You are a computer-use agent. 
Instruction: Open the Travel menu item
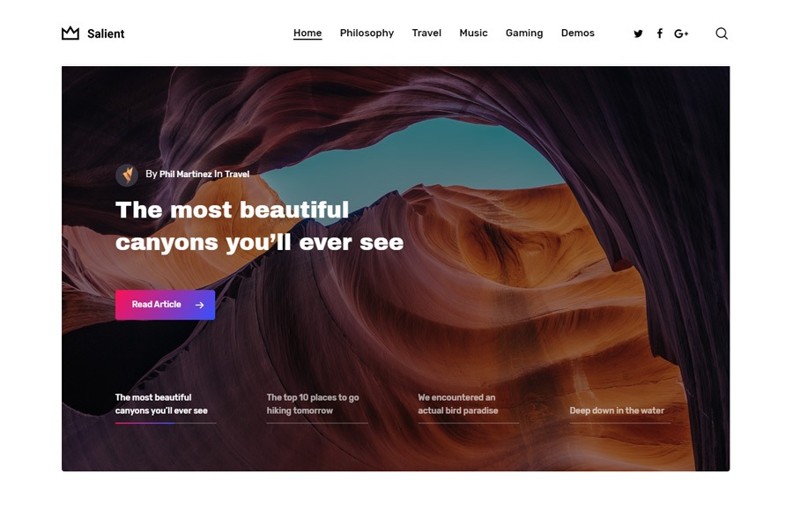tap(426, 33)
